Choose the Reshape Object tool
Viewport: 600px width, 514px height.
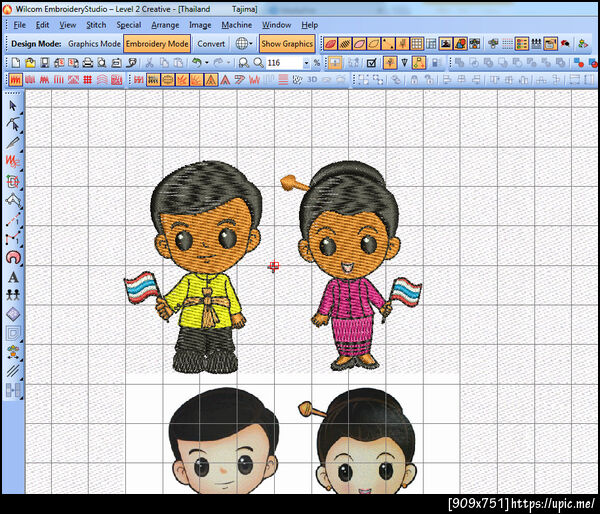[13, 124]
